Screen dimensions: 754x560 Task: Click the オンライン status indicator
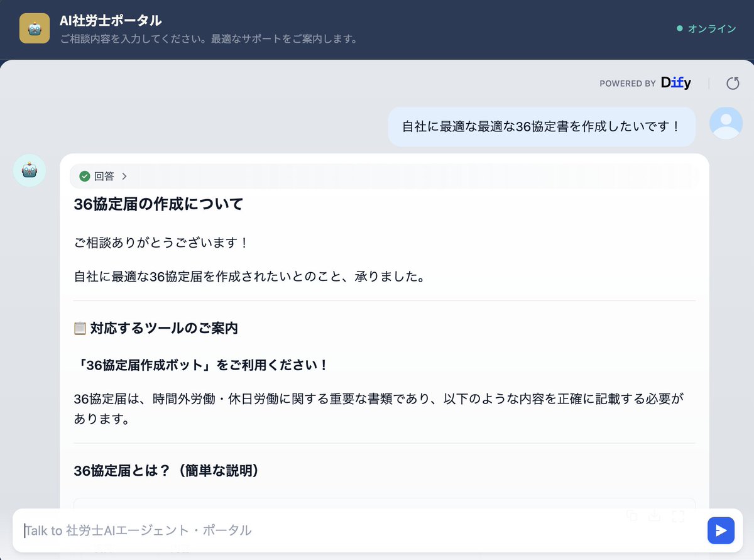[706, 28]
